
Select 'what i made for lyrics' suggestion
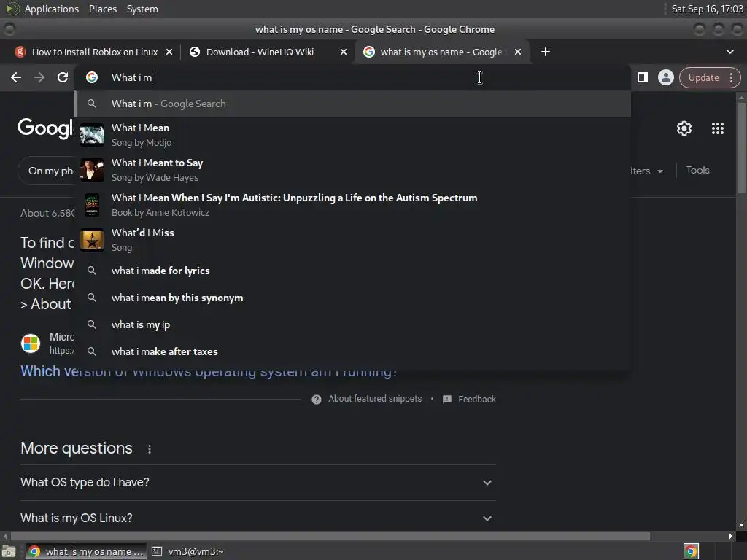pyautogui.click(x=353, y=271)
